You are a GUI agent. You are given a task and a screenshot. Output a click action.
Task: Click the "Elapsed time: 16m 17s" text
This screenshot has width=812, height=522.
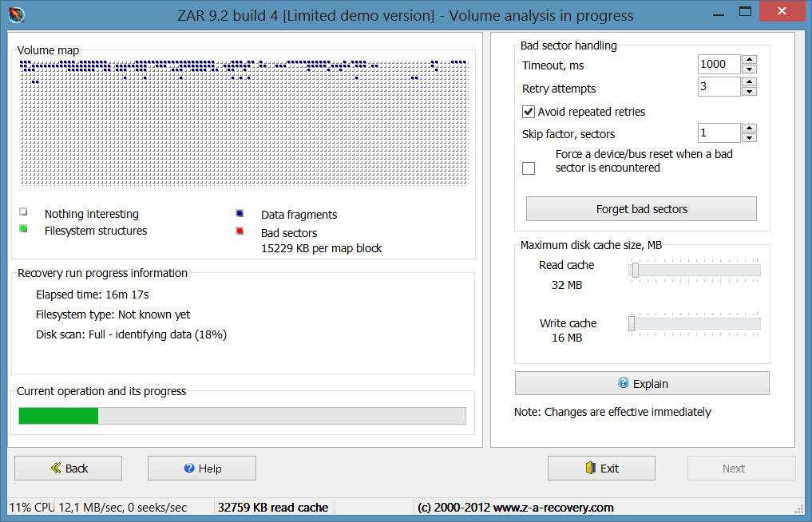[92, 295]
